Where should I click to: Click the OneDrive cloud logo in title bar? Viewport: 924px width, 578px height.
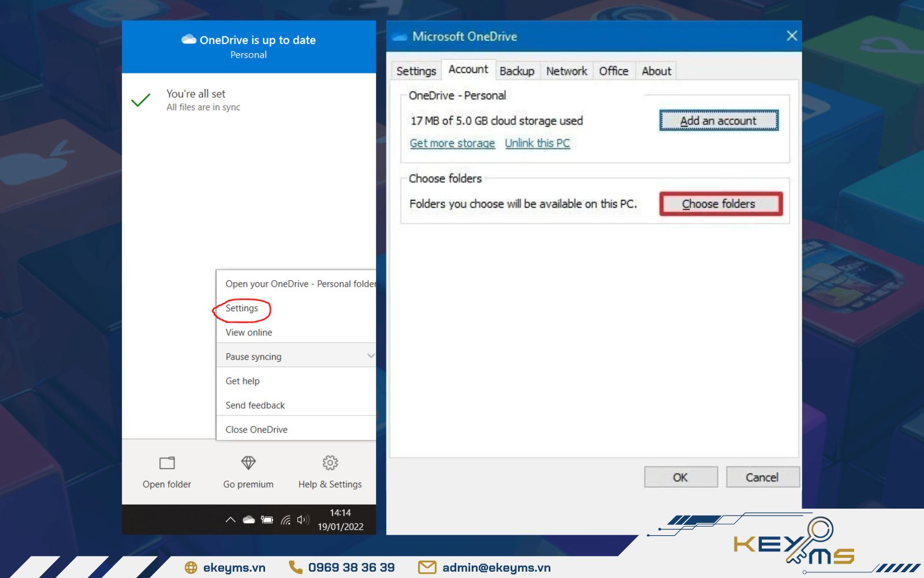[x=400, y=36]
